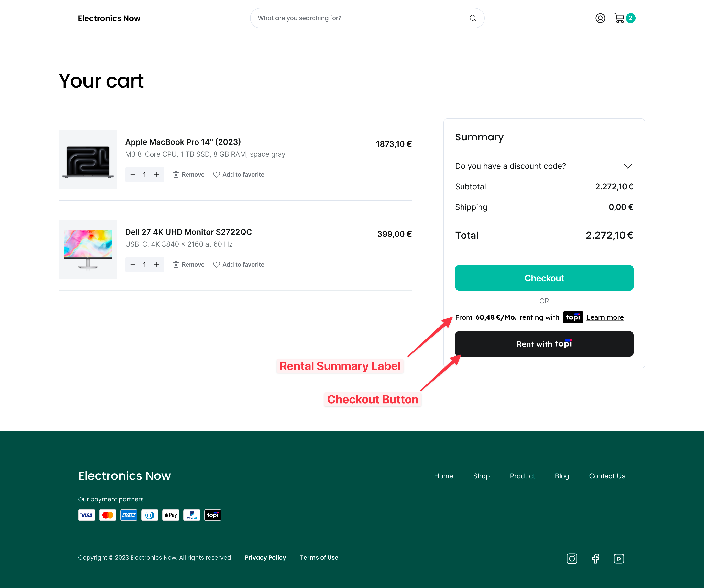
Task: Open the user account icon
Action: 600,18
